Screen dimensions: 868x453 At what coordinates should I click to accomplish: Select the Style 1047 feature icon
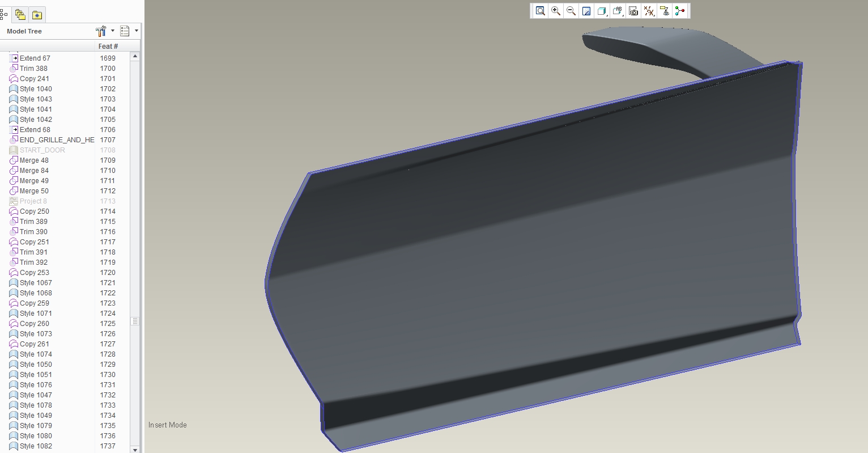pyautogui.click(x=14, y=395)
